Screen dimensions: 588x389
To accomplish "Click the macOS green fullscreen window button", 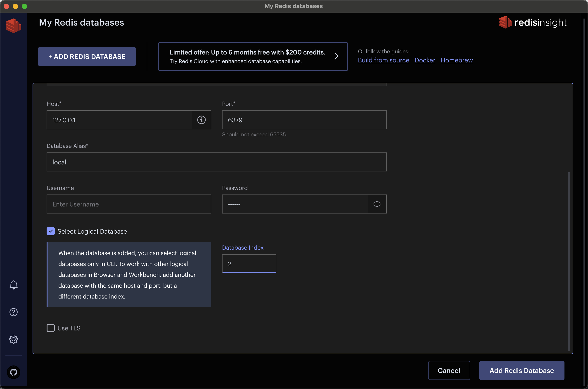I will click(24, 6).
